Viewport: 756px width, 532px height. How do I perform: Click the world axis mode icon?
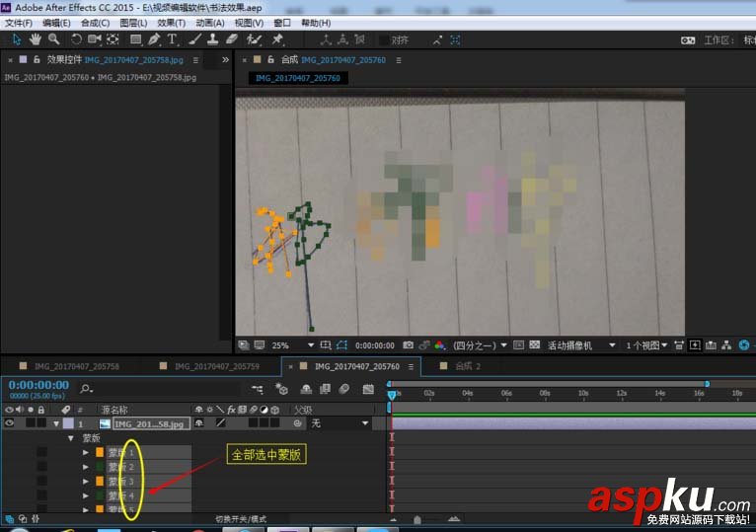click(x=342, y=40)
